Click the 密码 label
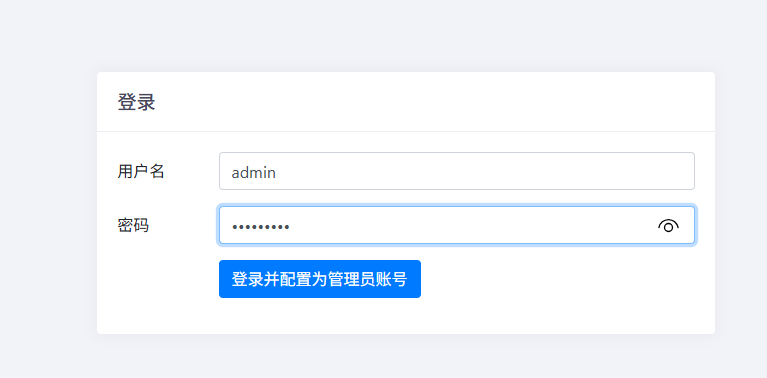767x378 pixels. [133, 225]
